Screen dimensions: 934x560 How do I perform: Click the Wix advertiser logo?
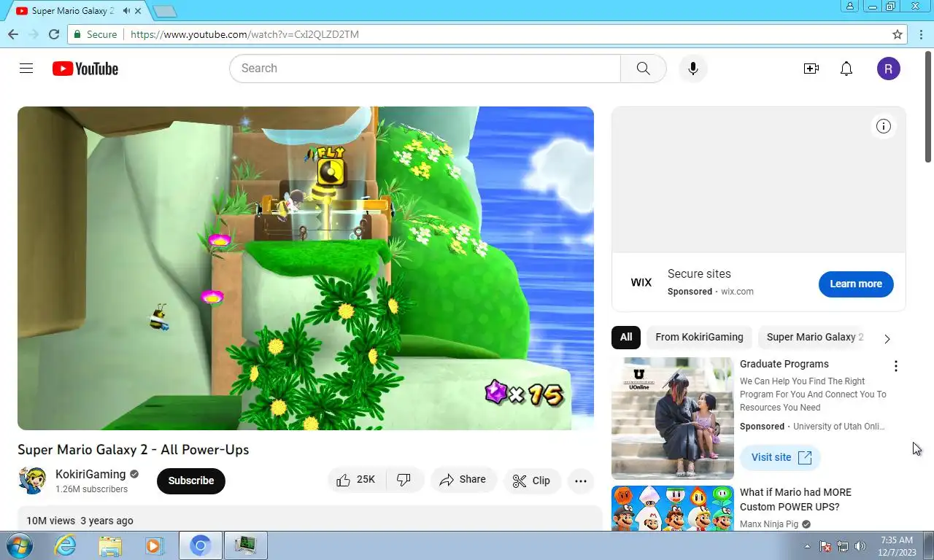641,283
